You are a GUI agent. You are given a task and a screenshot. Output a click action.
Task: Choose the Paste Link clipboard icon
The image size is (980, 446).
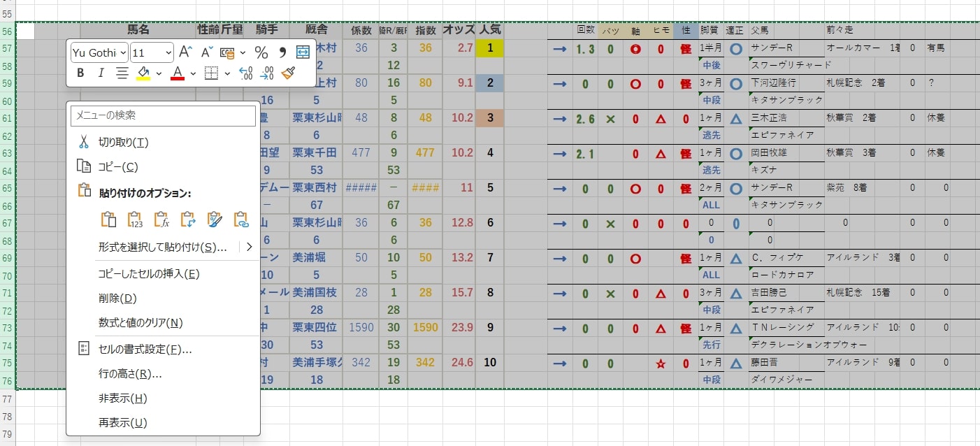pyautogui.click(x=242, y=220)
